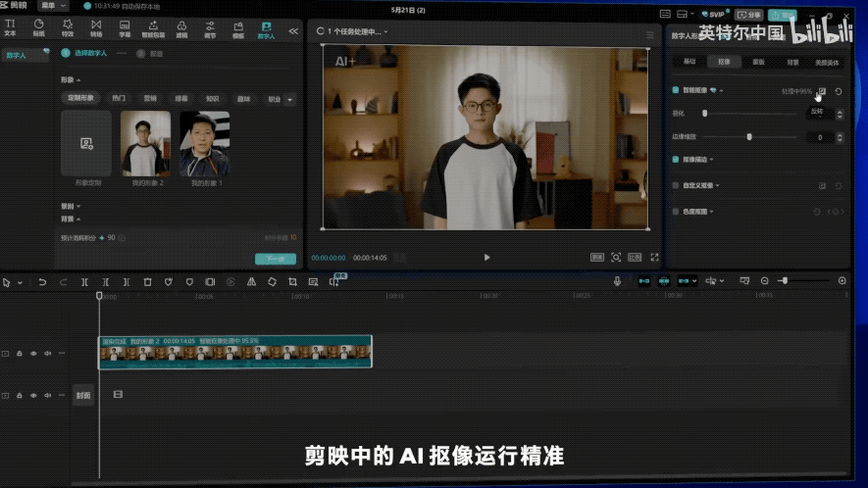
Task: Click the 下一步 next step button
Action: pyautogui.click(x=276, y=260)
